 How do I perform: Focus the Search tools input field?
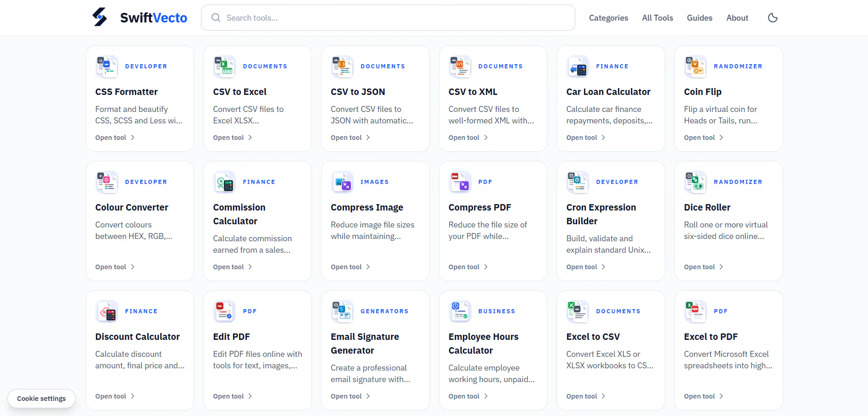pyautogui.click(x=388, y=18)
